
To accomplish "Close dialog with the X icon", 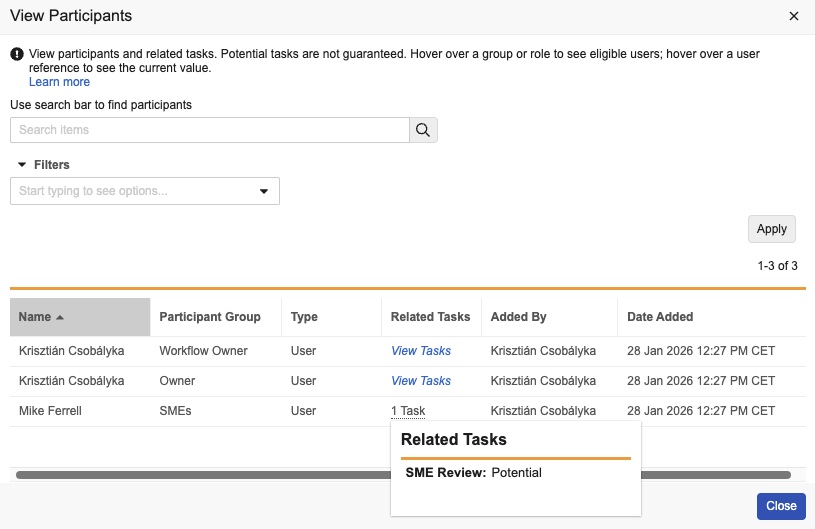I will [794, 16].
